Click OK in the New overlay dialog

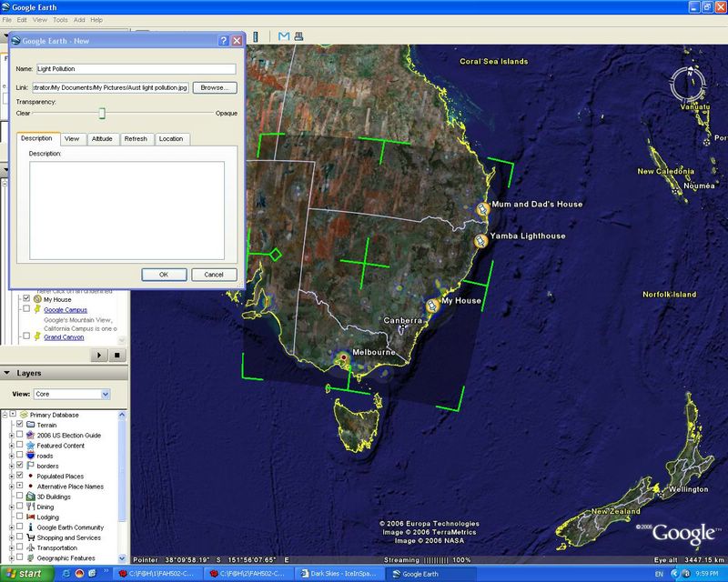164,275
